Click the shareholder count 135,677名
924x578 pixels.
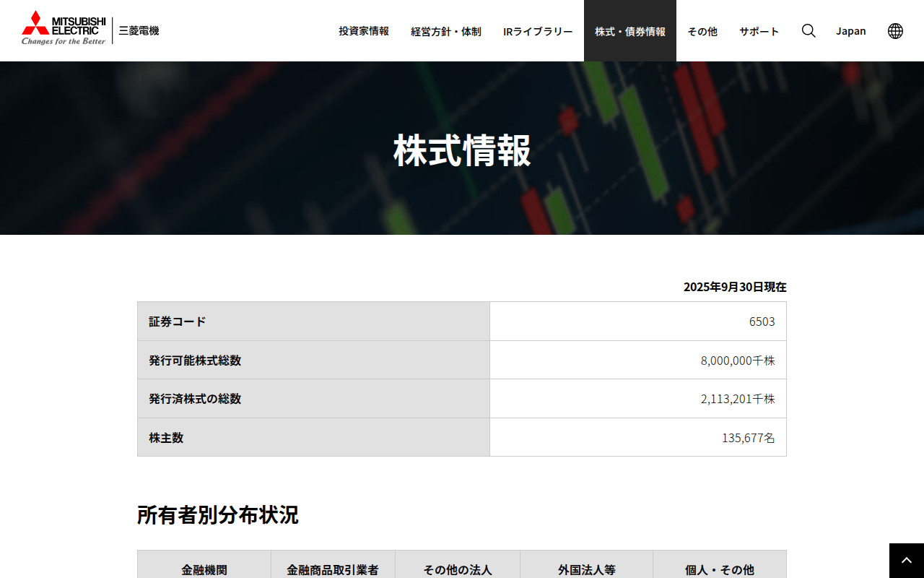[749, 437]
